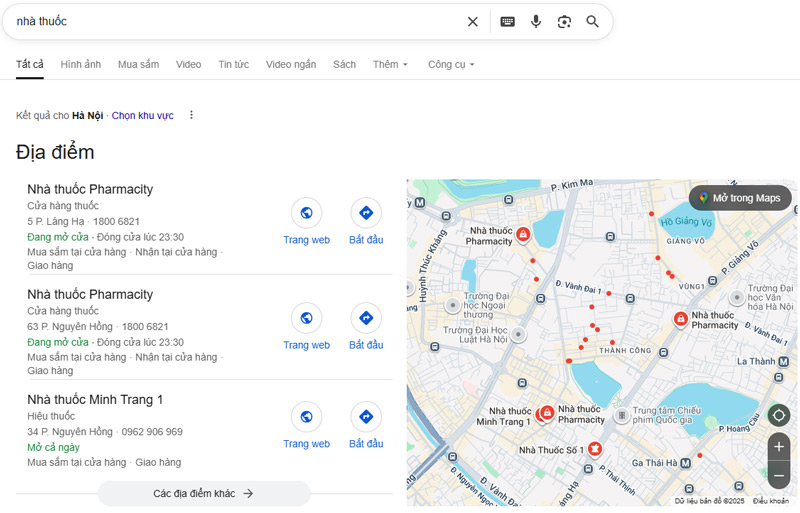Zoom out on the map
Image resolution: width=800 pixels, height=513 pixels.
tap(779, 476)
